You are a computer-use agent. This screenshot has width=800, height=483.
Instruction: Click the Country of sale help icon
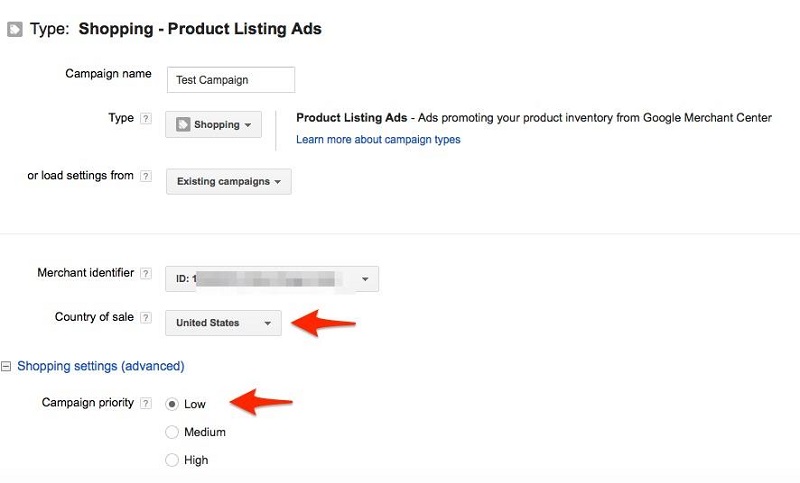[146, 318]
